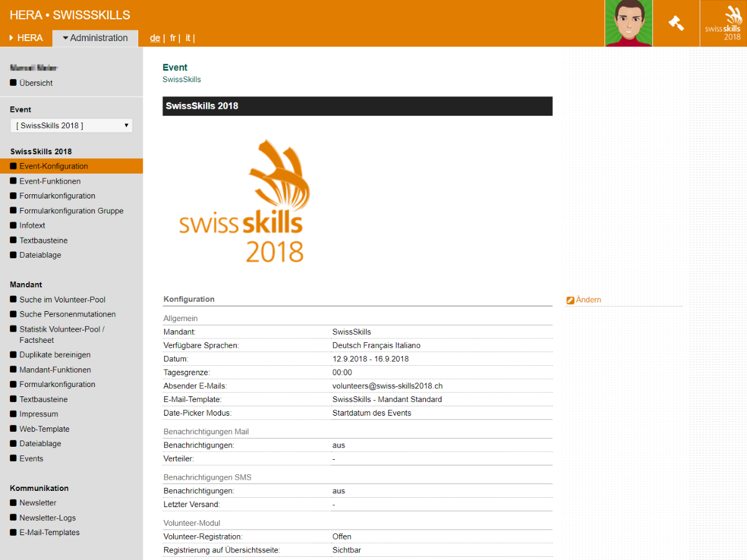Open E-Mail-Templates entry
This screenshot has height=560, width=747.
pyautogui.click(x=50, y=533)
